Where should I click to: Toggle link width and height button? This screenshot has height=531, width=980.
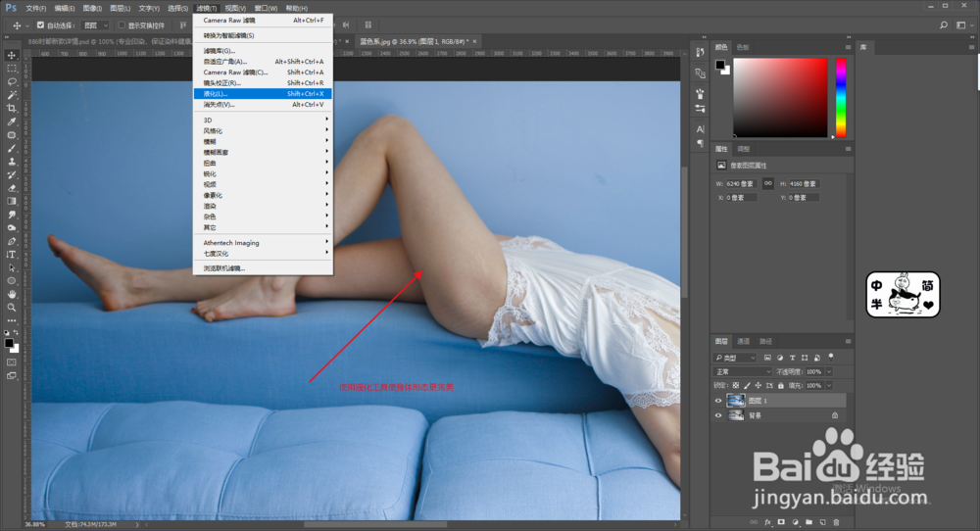coord(768,183)
